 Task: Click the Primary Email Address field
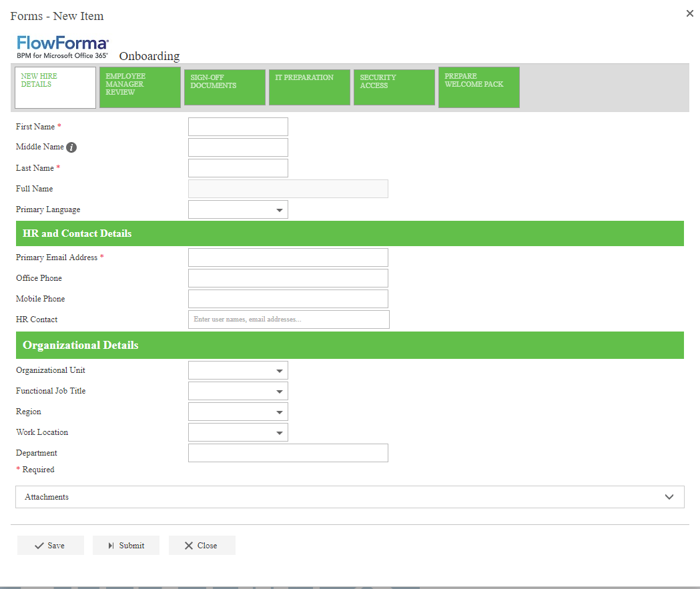[x=288, y=257]
